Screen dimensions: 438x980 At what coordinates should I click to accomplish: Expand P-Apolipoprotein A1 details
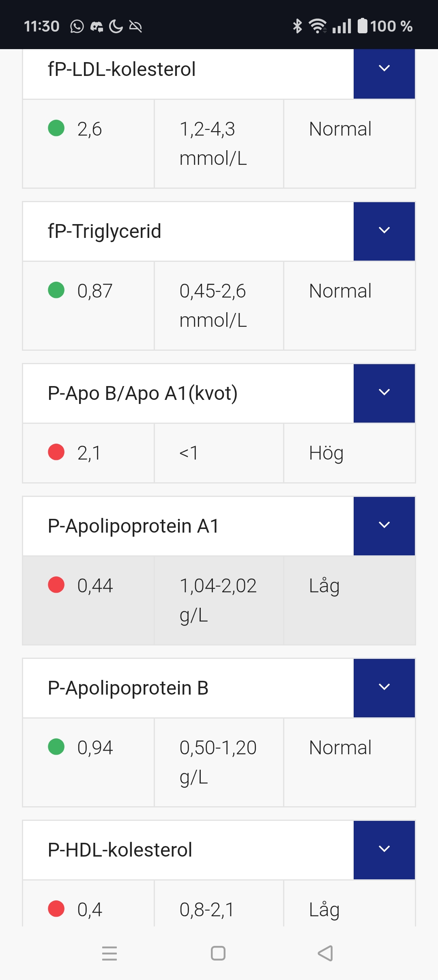click(384, 525)
